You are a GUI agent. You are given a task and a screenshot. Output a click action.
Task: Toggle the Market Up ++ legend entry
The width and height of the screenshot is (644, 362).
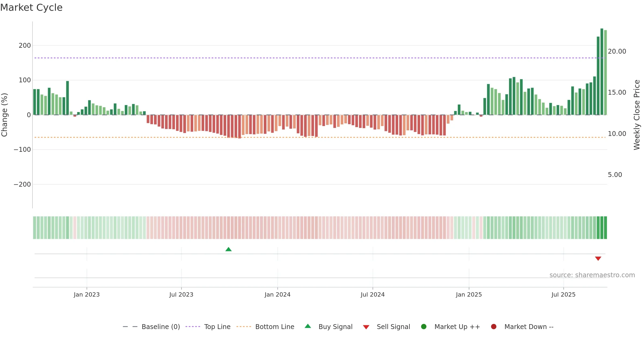tap(451, 327)
